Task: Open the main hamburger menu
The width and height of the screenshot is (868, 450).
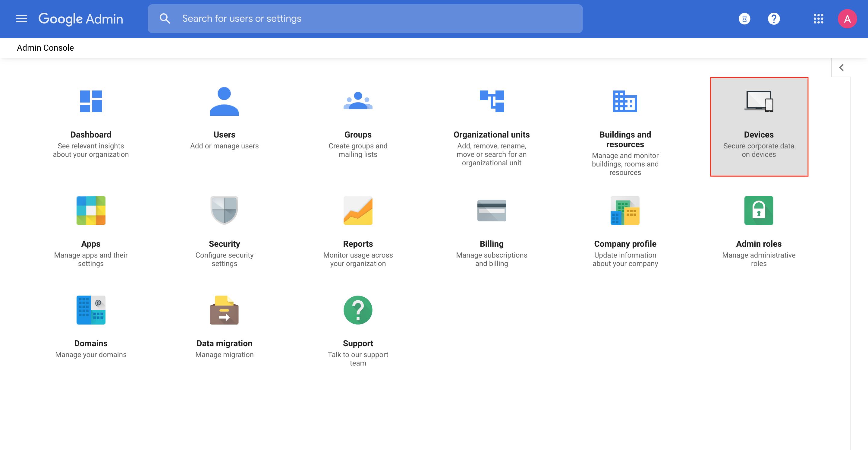Action: [x=22, y=19]
